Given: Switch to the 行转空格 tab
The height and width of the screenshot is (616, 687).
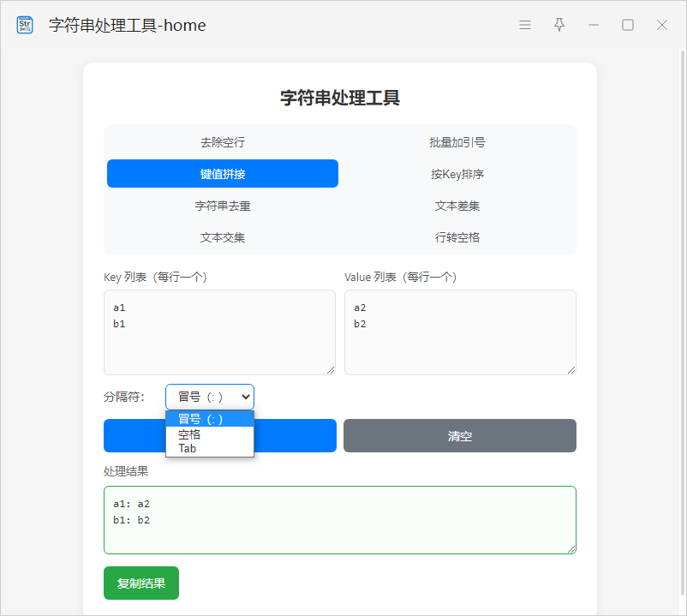Looking at the screenshot, I should point(457,237).
